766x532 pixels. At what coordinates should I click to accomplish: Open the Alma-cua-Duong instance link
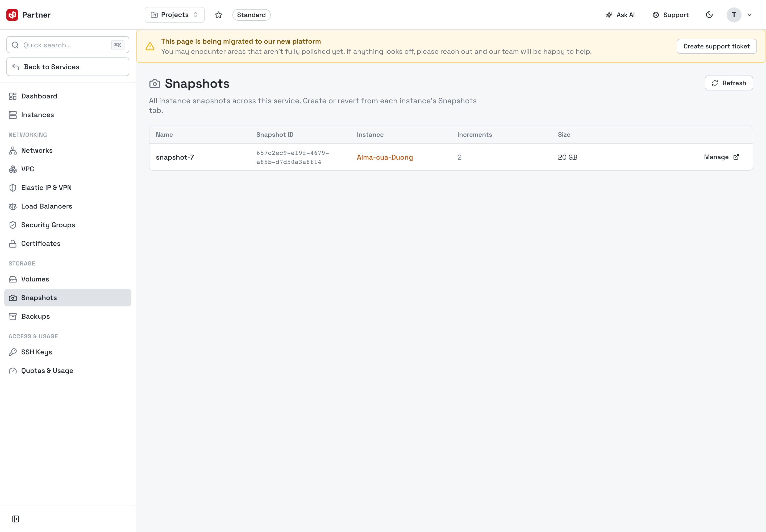coord(385,157)
